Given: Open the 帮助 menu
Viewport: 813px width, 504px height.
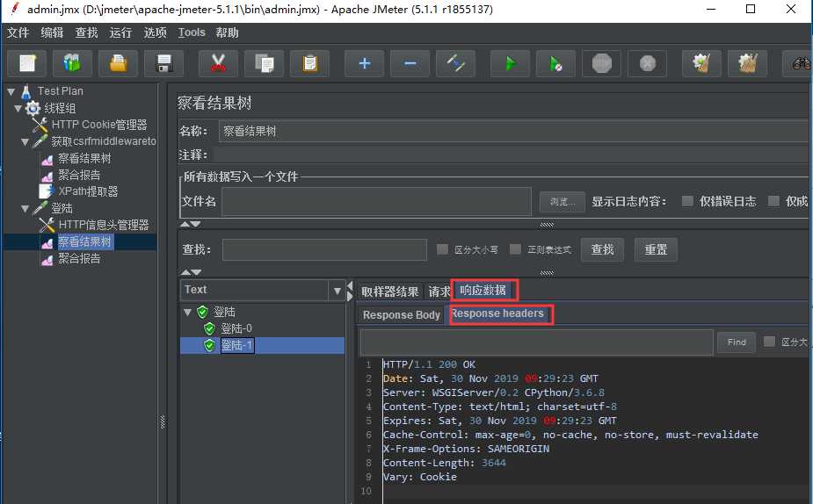Looking at the screenshot, I should click(x=227, y=32).
